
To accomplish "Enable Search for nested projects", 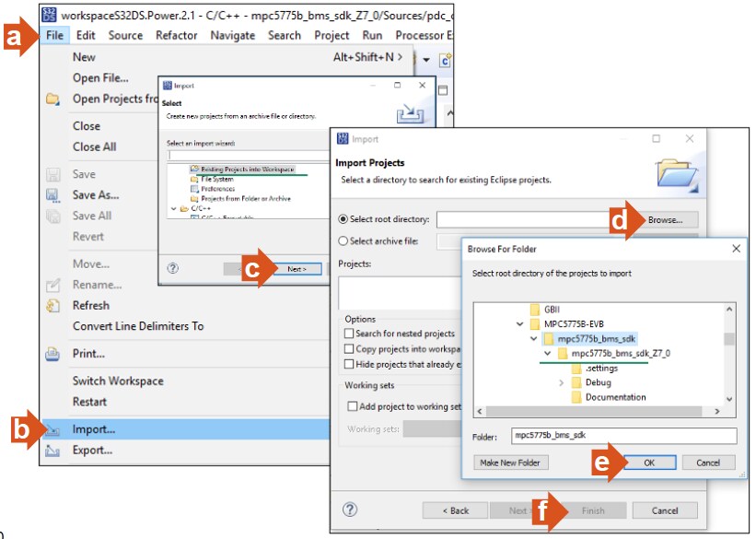I will coord(350,332).
